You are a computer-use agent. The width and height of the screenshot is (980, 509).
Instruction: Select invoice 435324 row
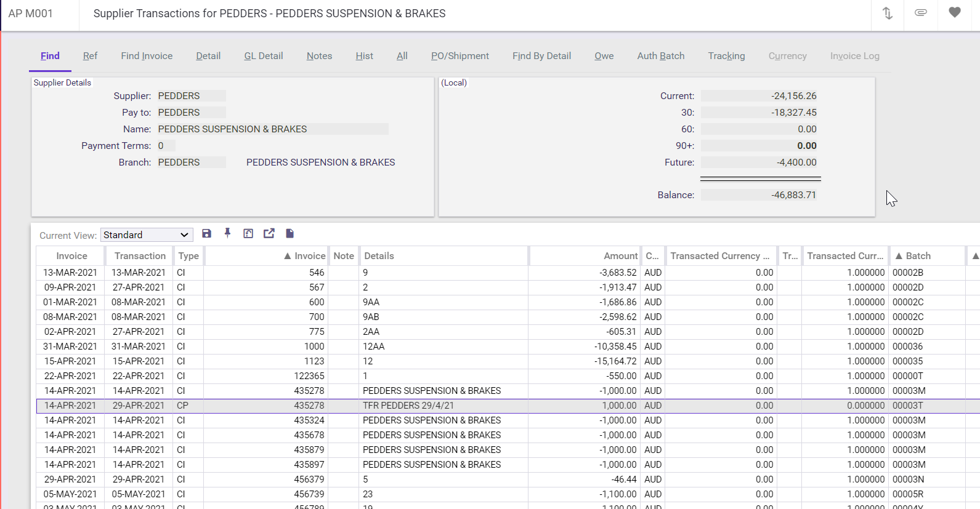click(508, 420)
